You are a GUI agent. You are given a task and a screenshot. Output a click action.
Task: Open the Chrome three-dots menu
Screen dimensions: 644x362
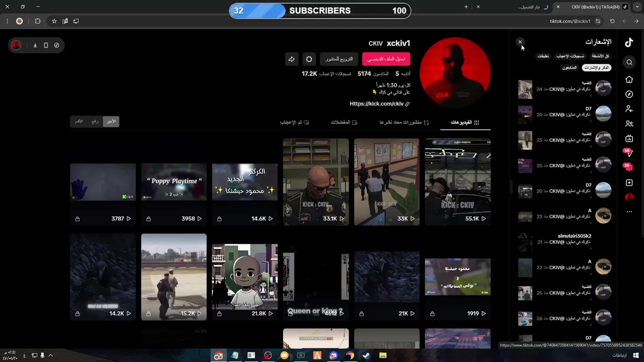pyautogui.click(x=7, y=21)
